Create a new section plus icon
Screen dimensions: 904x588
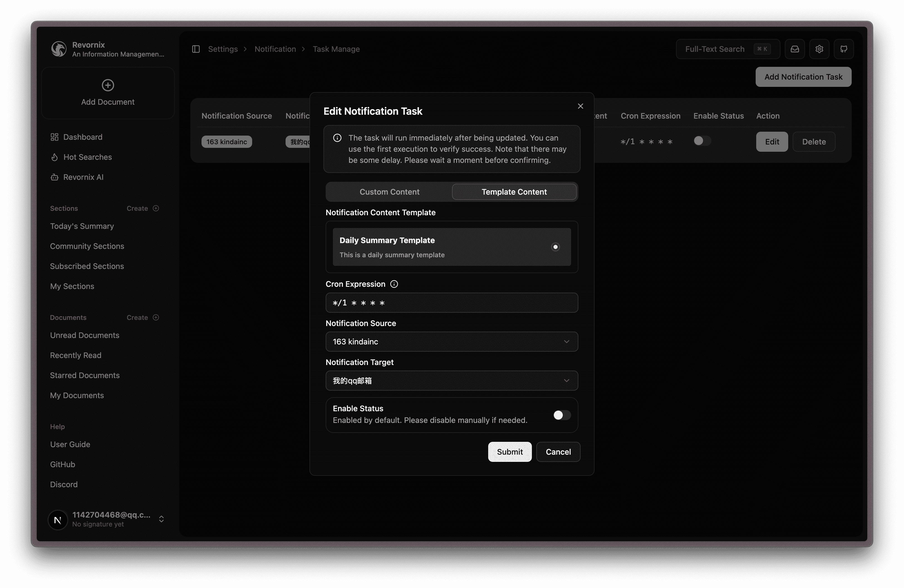(156, 208)
